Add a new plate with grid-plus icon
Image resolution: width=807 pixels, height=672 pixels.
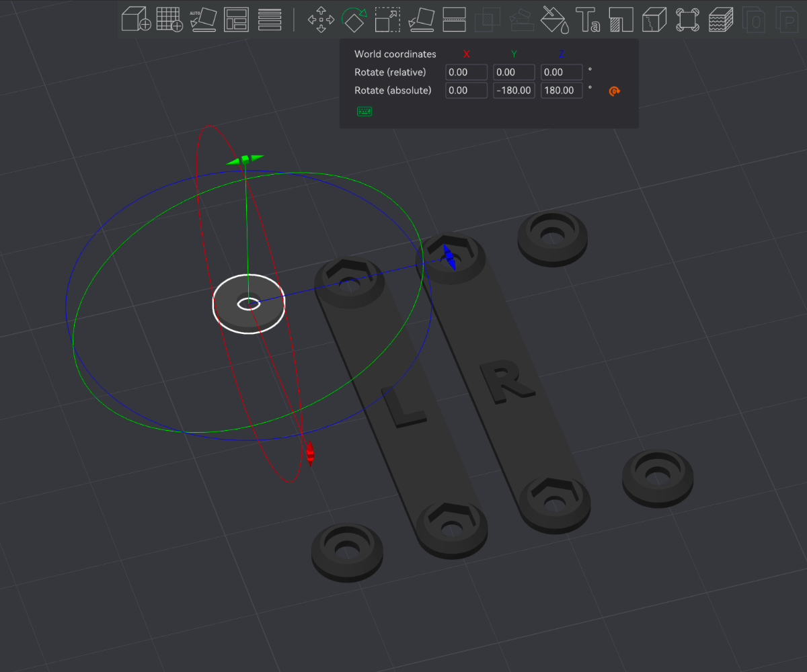click(169, 19)
